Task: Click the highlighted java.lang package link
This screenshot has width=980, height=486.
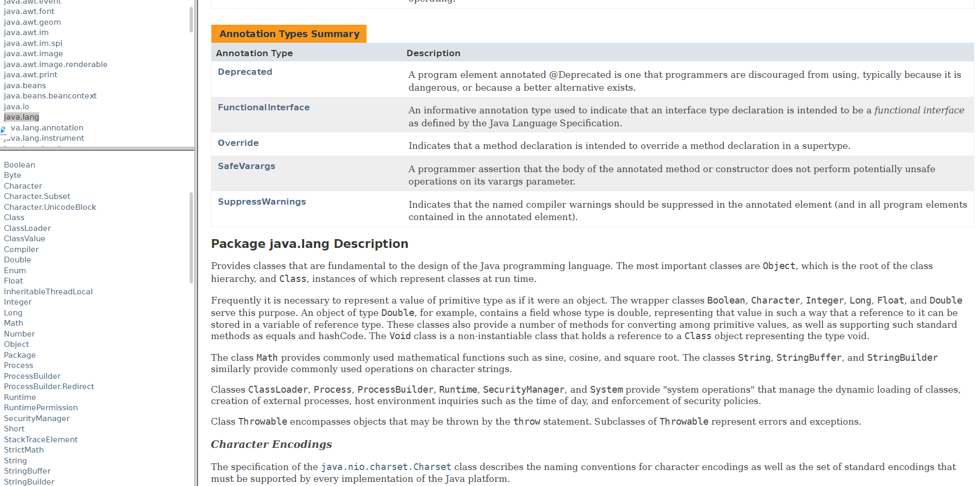Action: point(21,117)
